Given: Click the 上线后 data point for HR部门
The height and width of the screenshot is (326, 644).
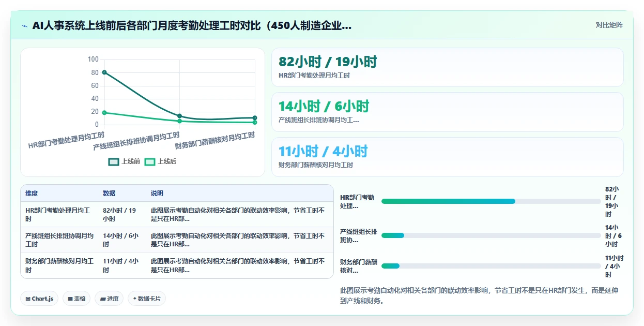Looking at the screenshot, I should (104, 112).
